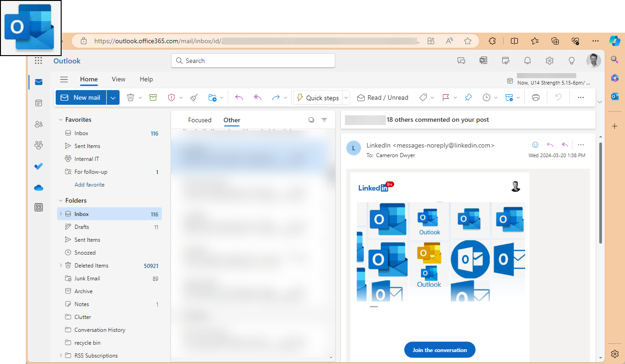
Task: Click the Join the conversation button
Action: click(439, 350)
